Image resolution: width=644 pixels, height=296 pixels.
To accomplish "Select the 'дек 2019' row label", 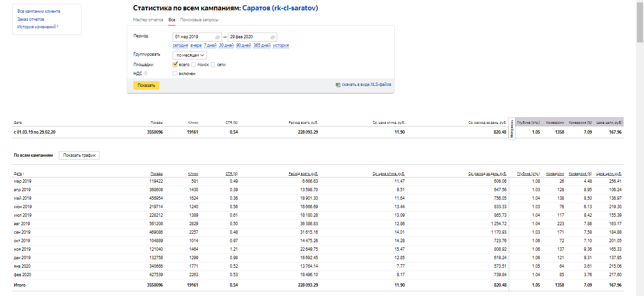I will [x=22, y=257].
